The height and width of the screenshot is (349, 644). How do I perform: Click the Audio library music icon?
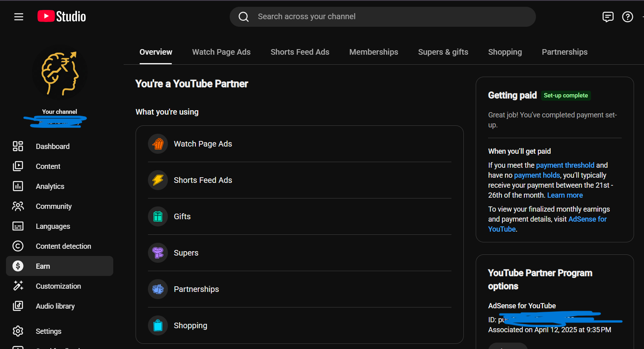pos(18,306)
